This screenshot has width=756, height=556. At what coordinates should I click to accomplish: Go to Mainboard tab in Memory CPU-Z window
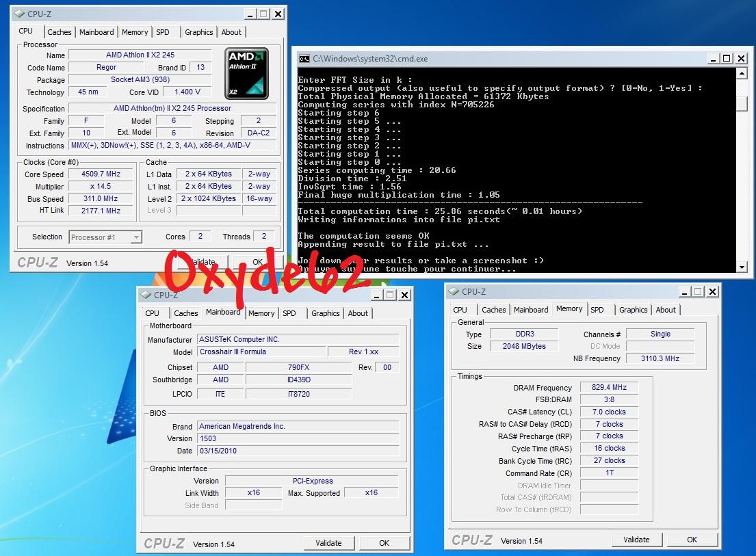531,310
